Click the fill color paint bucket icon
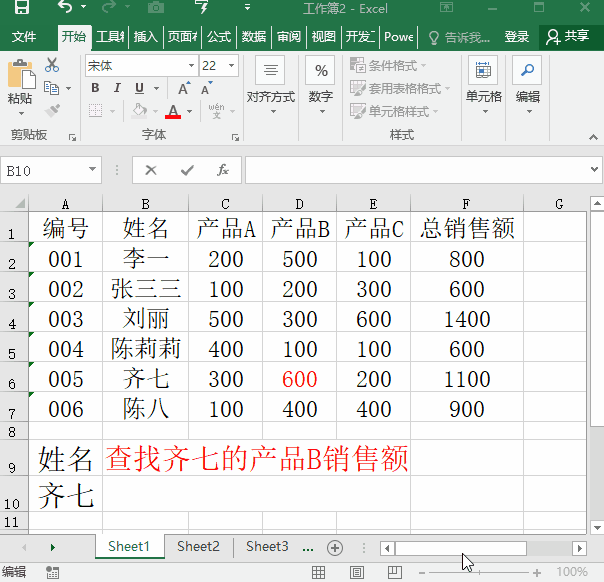 click(x=139, y=111)
